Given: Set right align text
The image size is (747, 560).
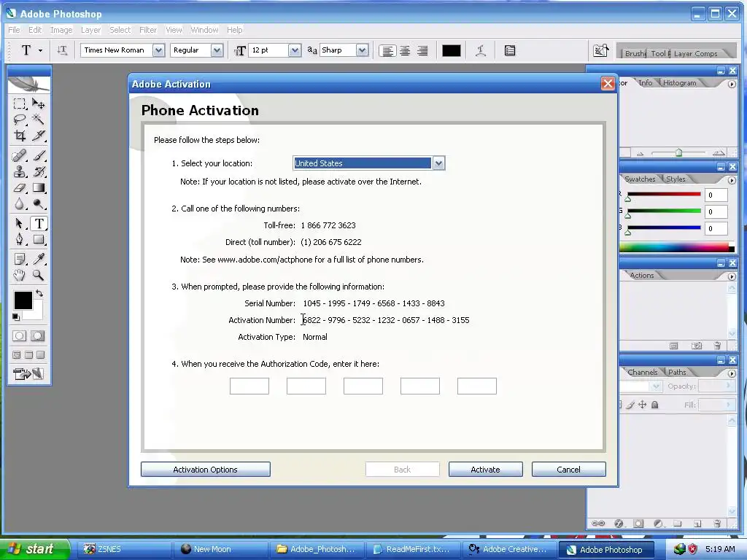Looking at the screenshot, I should click(x=422, y=51).
